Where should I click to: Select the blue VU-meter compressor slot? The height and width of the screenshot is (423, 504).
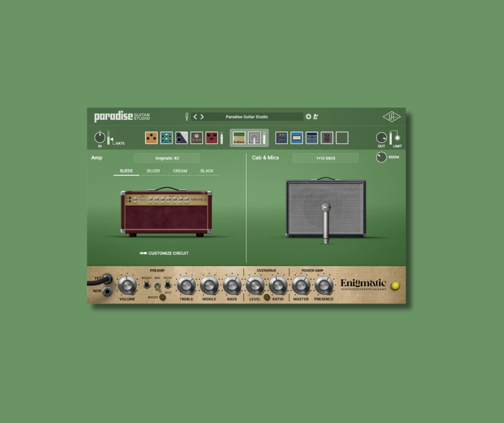point(297,138)
